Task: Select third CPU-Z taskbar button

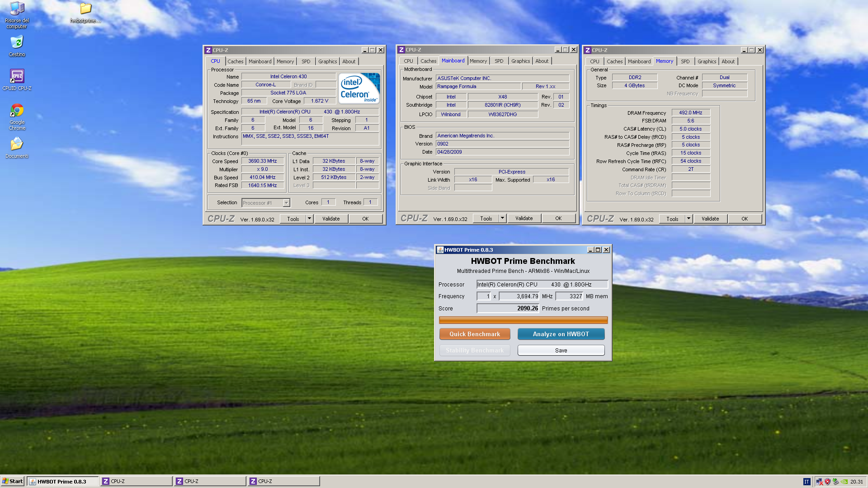Action: click(x=284, y=481)
